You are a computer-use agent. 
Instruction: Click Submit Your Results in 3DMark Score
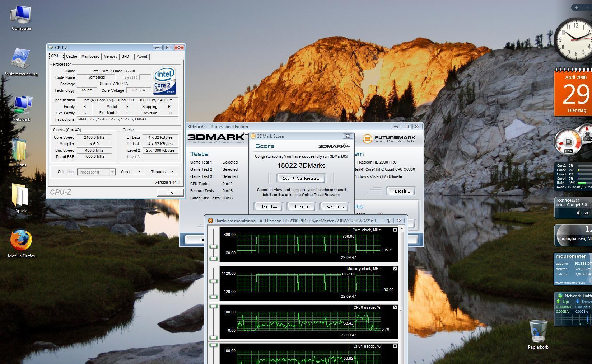click(x=301, y=178)
